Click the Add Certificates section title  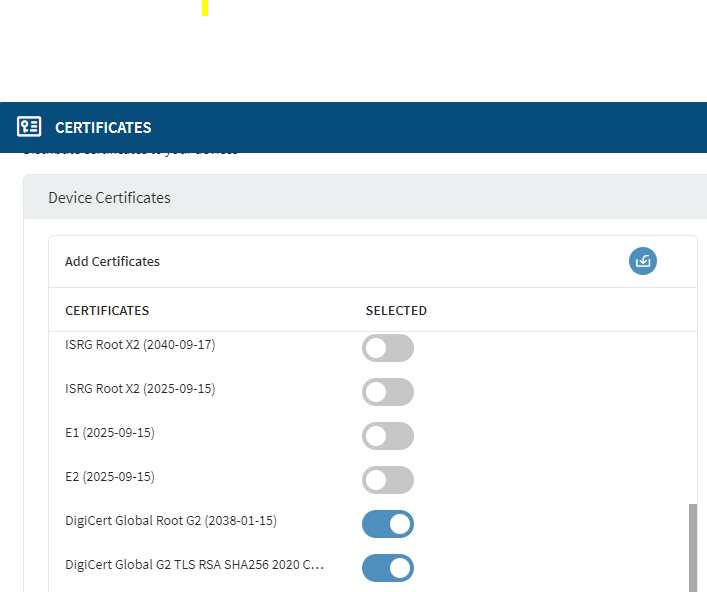point(112,261)
